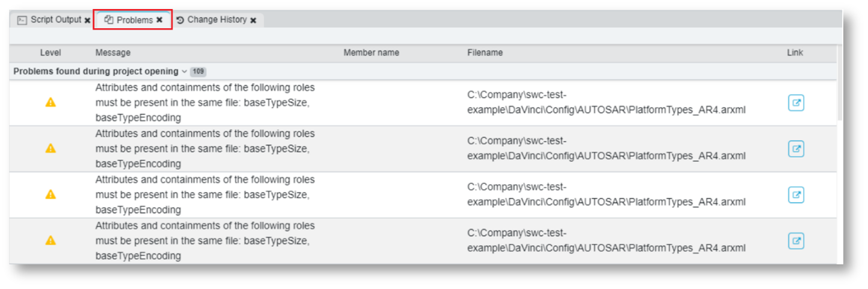Close the Script Output tab
Viewport: 868px width, 289px height.
coord(88,20)
